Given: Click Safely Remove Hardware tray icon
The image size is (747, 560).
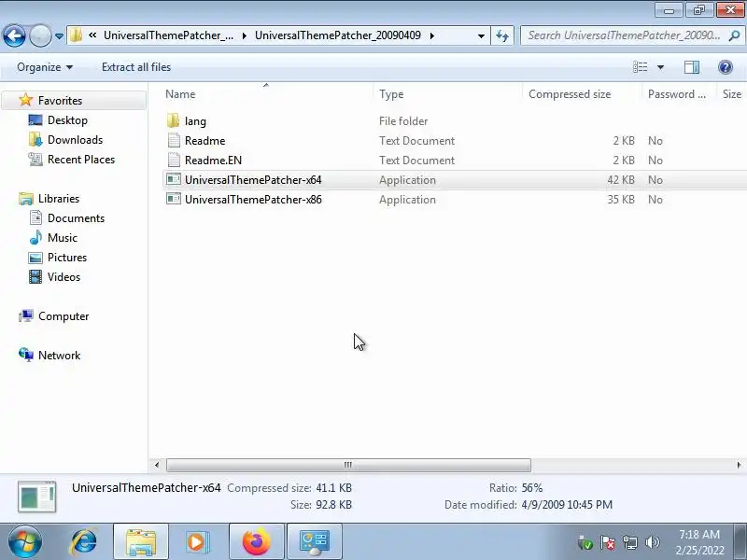Looking at the screenshot, I should pyautogui.click(x=585, y=542).
